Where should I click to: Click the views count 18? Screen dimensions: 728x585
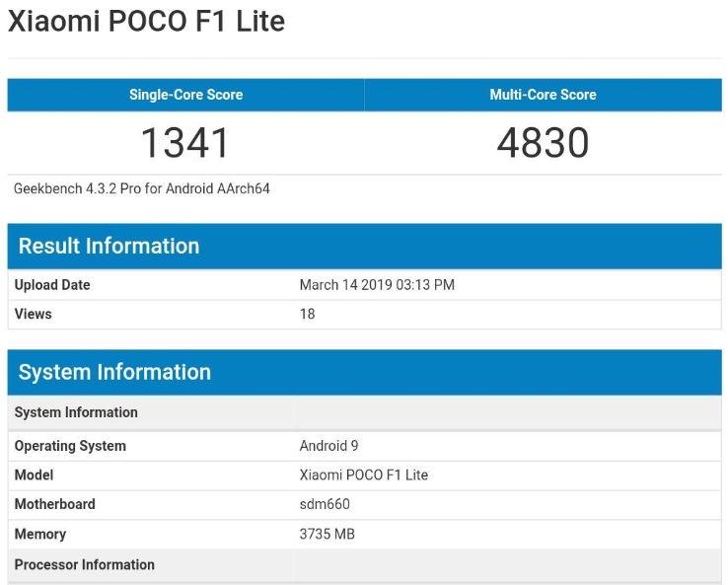[x=308, y=314]
